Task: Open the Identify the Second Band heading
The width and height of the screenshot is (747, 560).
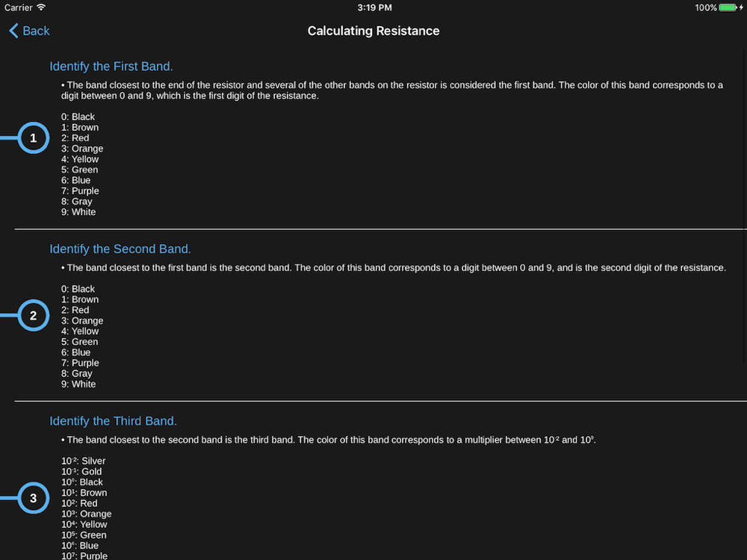Action: pos(120,249)
